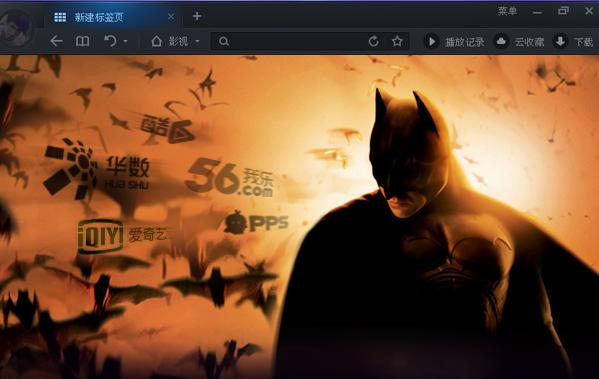
Task: Click the user avatar picture
Action: [x=15, y=28]
